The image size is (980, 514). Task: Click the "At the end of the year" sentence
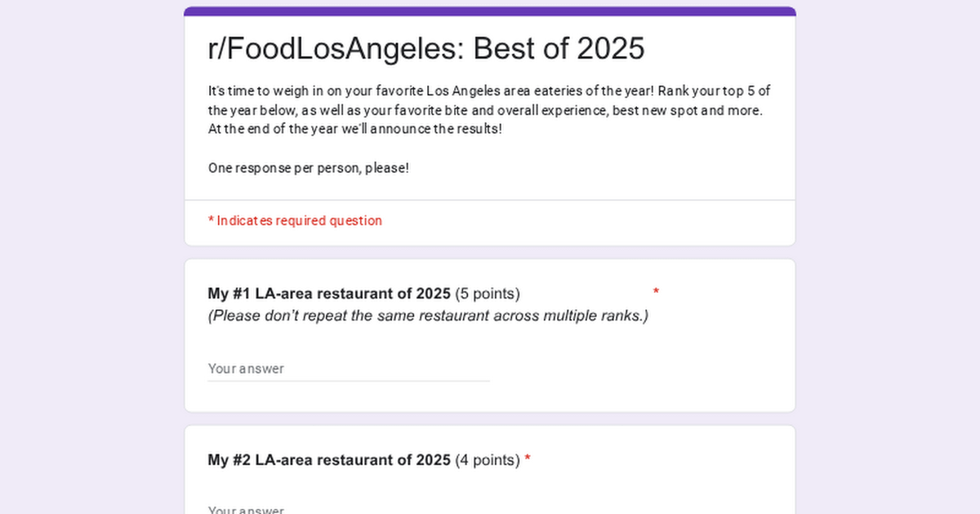[354, 129]
